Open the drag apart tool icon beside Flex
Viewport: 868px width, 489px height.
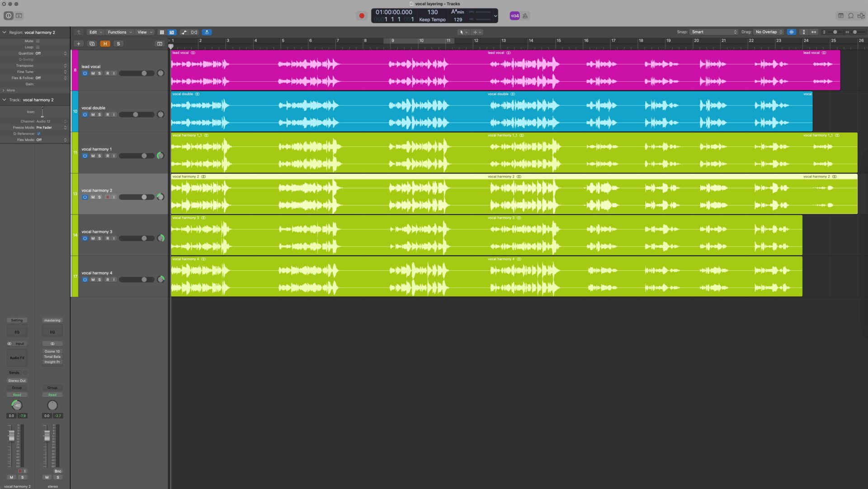194,32
